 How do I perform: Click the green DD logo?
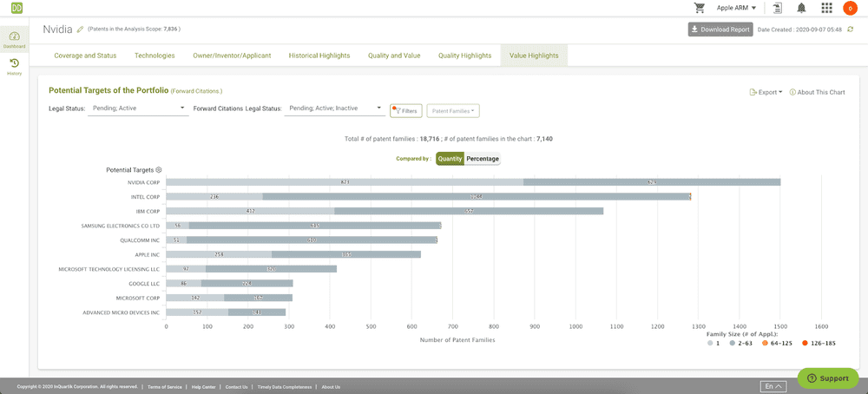click(x=16, y=8)
